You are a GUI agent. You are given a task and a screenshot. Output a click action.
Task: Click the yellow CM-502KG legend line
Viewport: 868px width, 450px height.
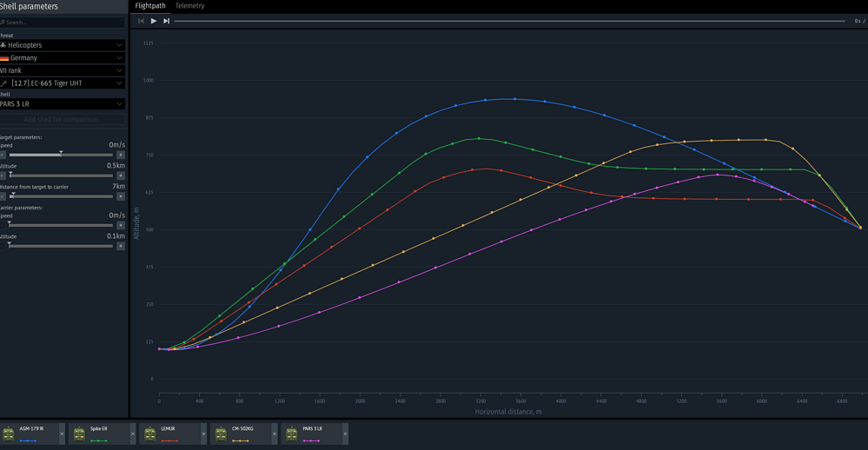(241, 441)
